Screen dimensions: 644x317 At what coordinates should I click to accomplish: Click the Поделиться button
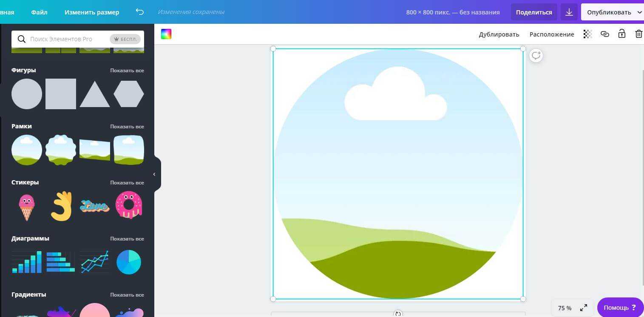click(534, 12)
